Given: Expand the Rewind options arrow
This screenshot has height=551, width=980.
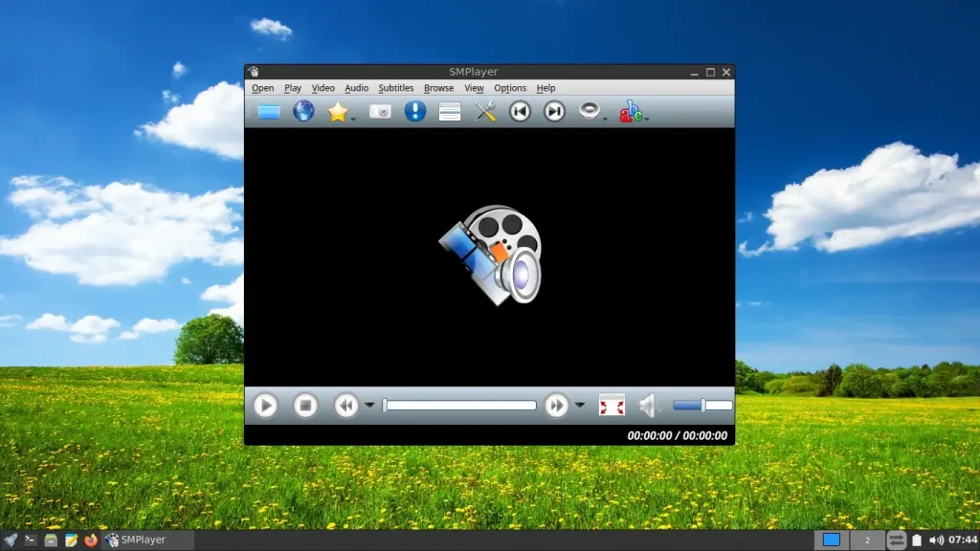Looking at the screenshot, I should [x=369, y=406].
